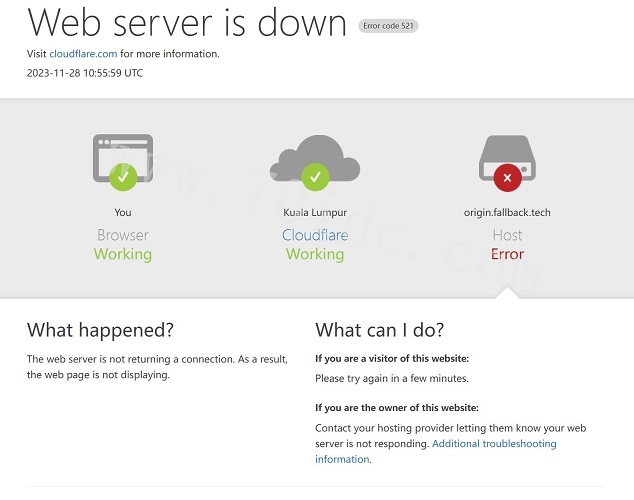Click the green checkmark on the browser icon
The height and width of the screenshot is (500, 634).
click(123, 178)
